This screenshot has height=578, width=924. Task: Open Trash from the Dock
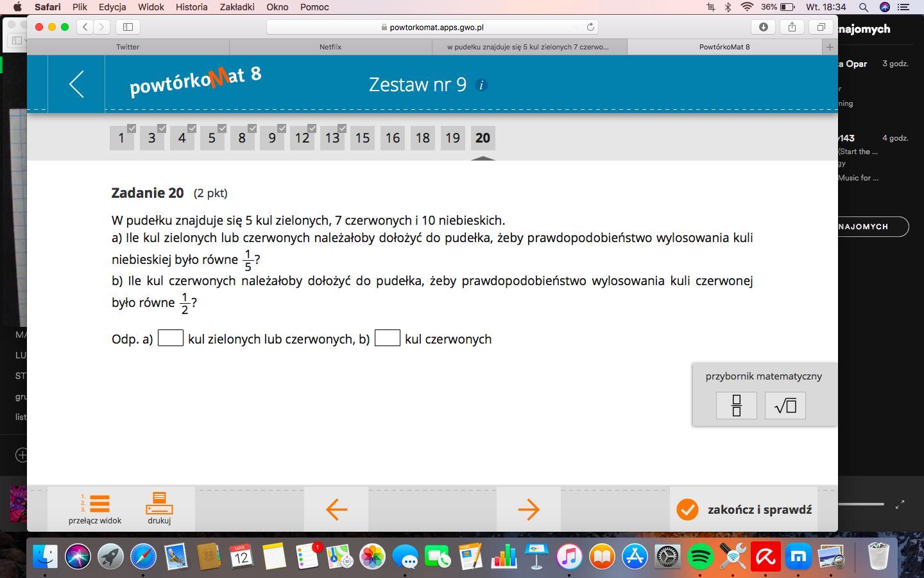[878, 556]
